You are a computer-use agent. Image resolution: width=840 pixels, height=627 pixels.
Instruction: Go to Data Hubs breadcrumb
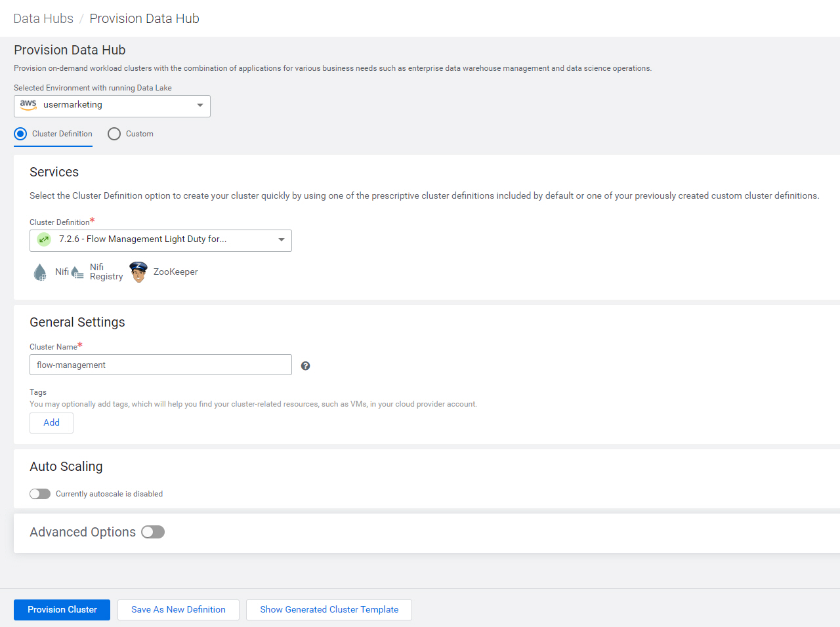[43, 18]
